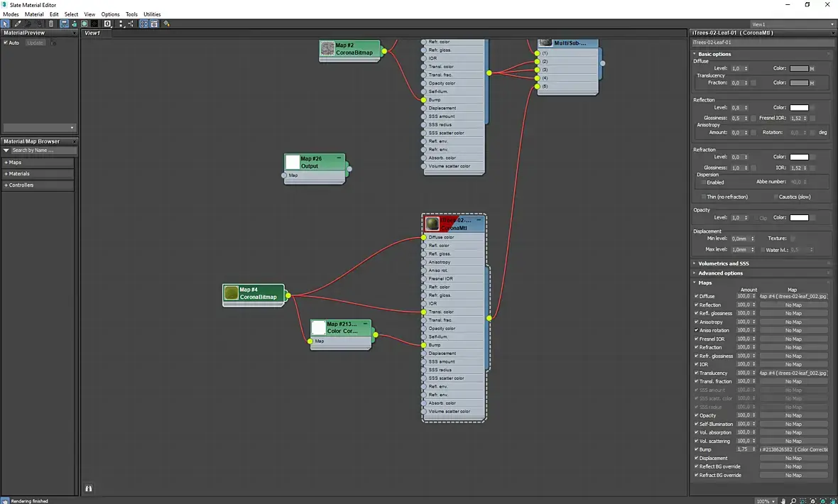838x504 pixels.
Task: Toggle Show Background in Preview icon
Action: pos(94,24)
